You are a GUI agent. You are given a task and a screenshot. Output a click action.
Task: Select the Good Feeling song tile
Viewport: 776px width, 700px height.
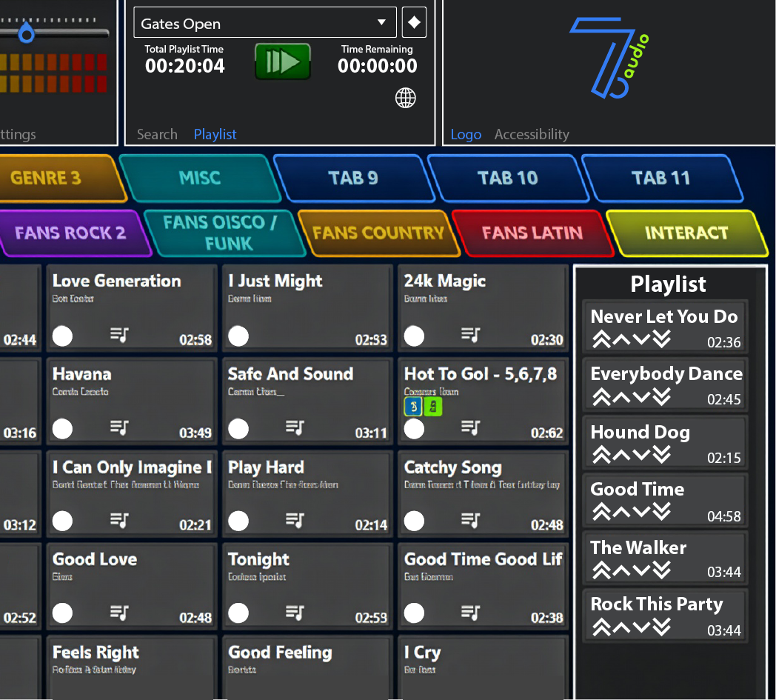307,668
